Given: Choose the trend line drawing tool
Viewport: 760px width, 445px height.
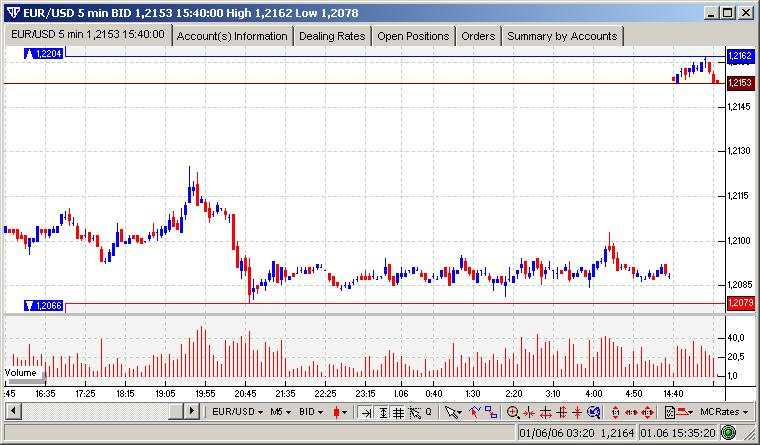Looking at the screenshot, I should click(x=475, y=412).
